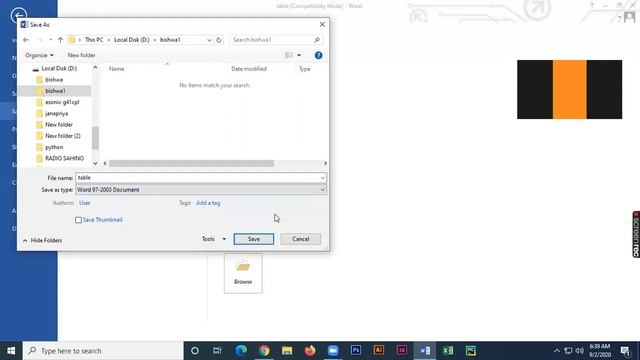Return with Word backstage back arrow
Screen dimensions: 640x360
(x=19, y=16)
